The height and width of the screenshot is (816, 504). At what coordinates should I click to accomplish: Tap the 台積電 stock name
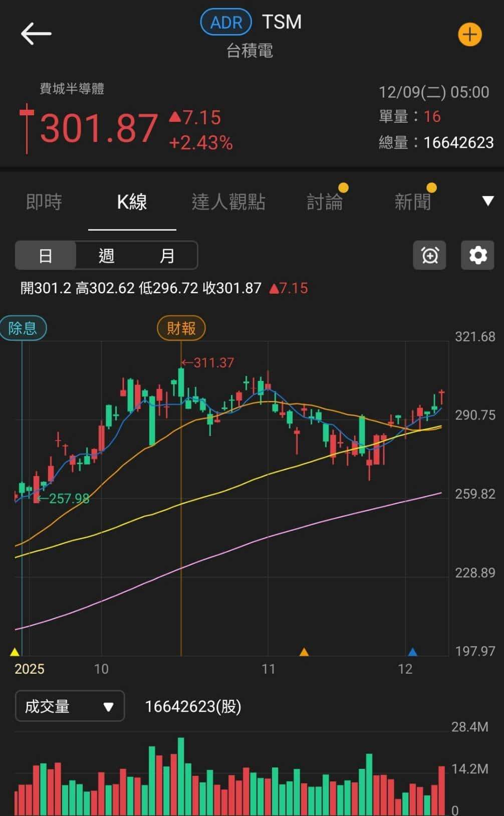click(x=249, y=51)
